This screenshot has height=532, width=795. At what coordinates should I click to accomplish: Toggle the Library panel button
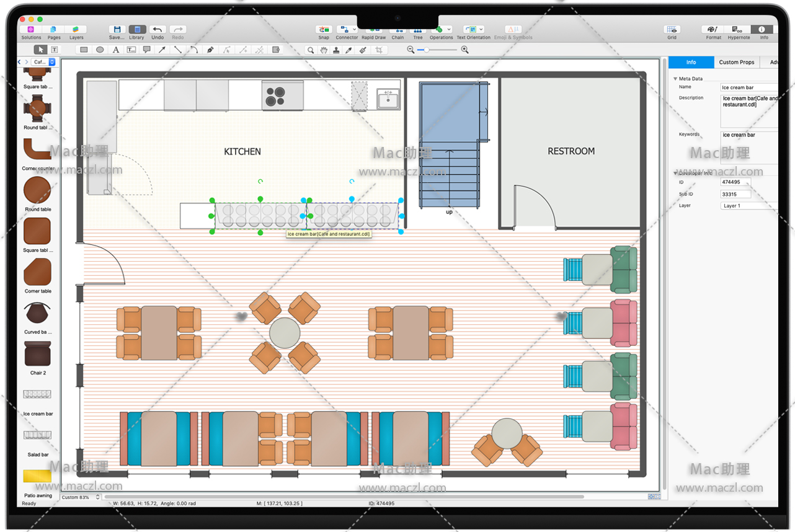point(136,30)
